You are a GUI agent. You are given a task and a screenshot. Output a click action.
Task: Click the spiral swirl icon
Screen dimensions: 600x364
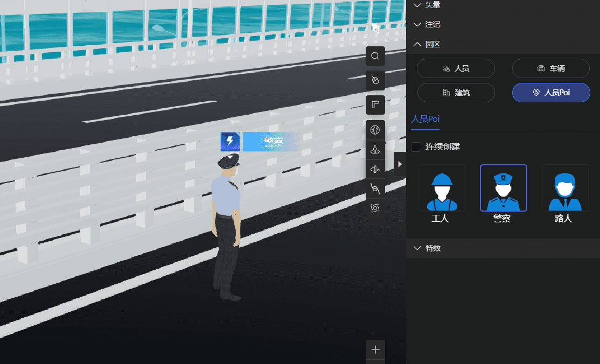(x=375, y=207)
